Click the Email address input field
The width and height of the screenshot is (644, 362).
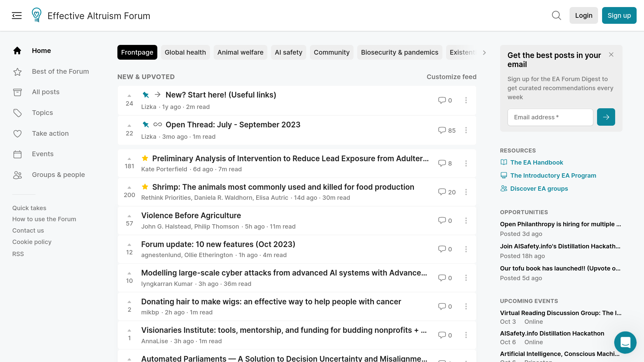550,117
